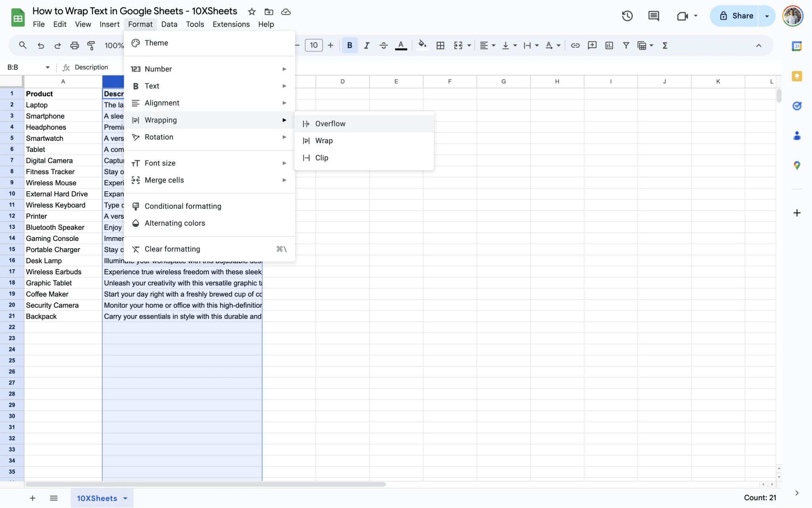Viewport: 812px width, 508px height.
Task: Select Wrap from the Wrapping submenu
Action: click(x=324, y=141)
